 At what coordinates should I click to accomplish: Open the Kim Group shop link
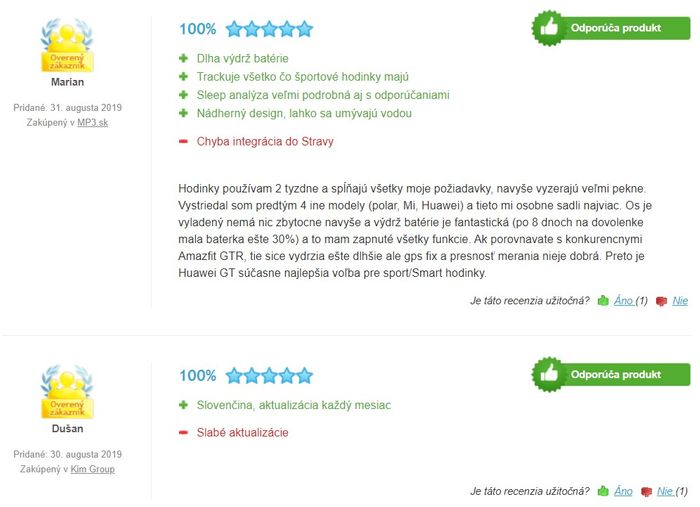[x=92, y=469]
